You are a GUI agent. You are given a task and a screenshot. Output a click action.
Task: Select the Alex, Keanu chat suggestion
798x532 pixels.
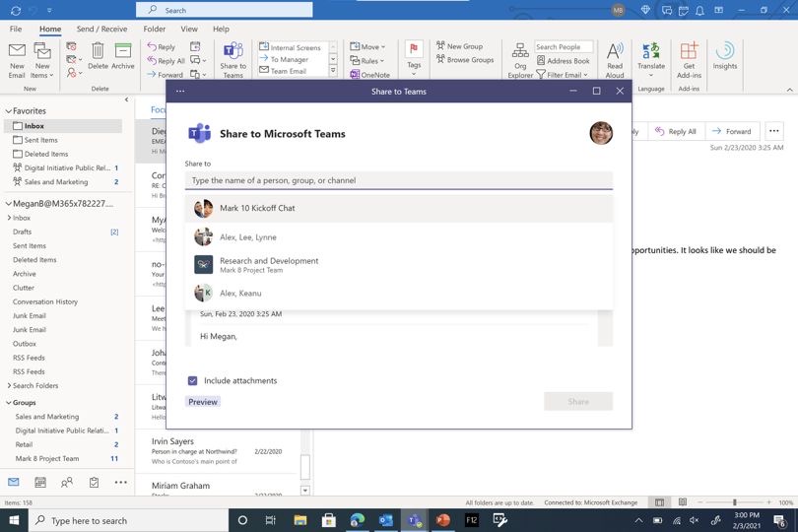click(x=398, y=294)
